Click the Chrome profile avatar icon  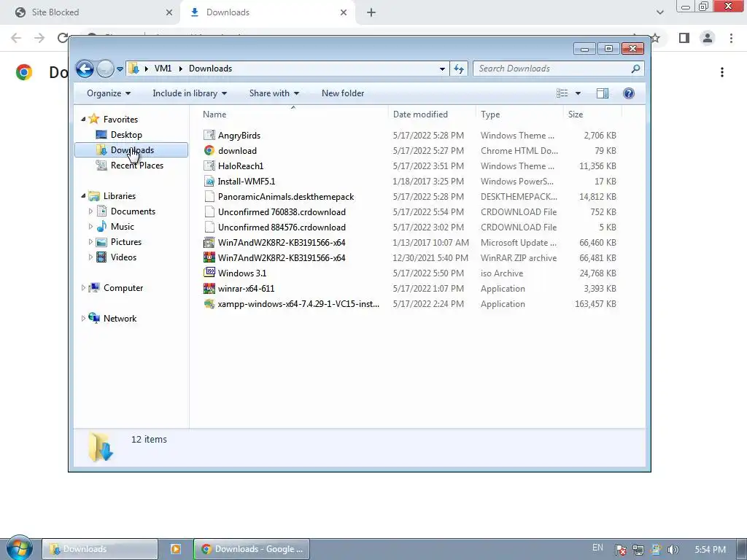pos(708,38)
